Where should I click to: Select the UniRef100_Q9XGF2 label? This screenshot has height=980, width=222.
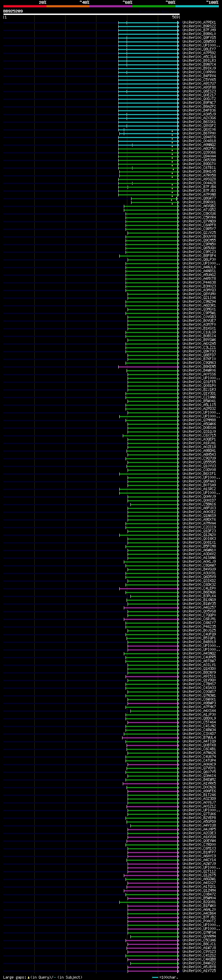point(199,126)
